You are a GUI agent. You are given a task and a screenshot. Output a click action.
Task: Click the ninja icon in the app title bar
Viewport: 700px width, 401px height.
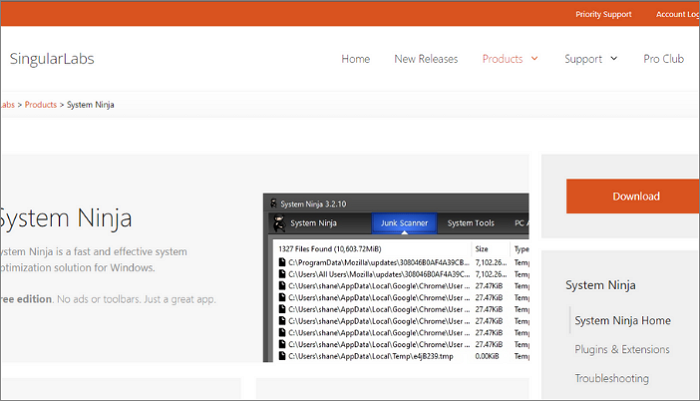click(x=272, y=201)
